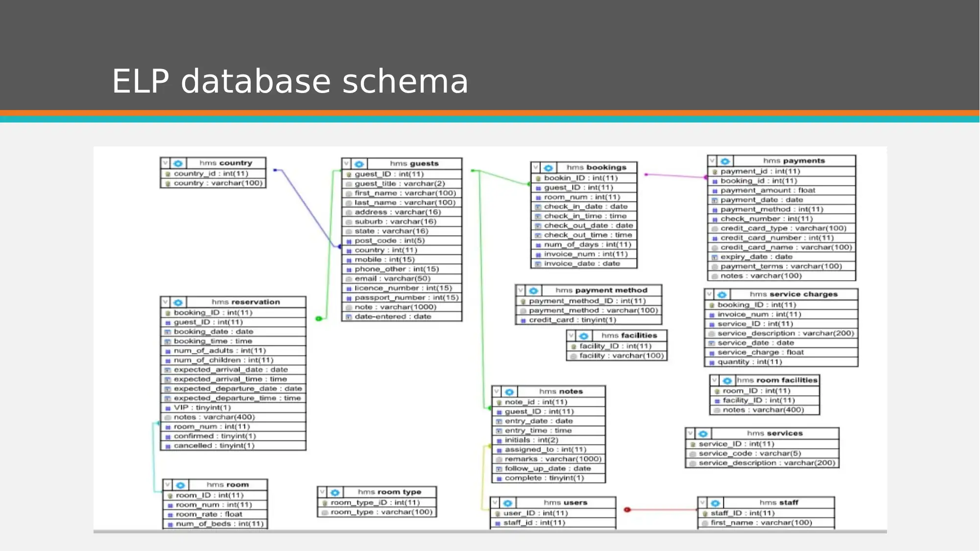
Task: Click gear icon in hms room header
Action: tap(180, 485)
